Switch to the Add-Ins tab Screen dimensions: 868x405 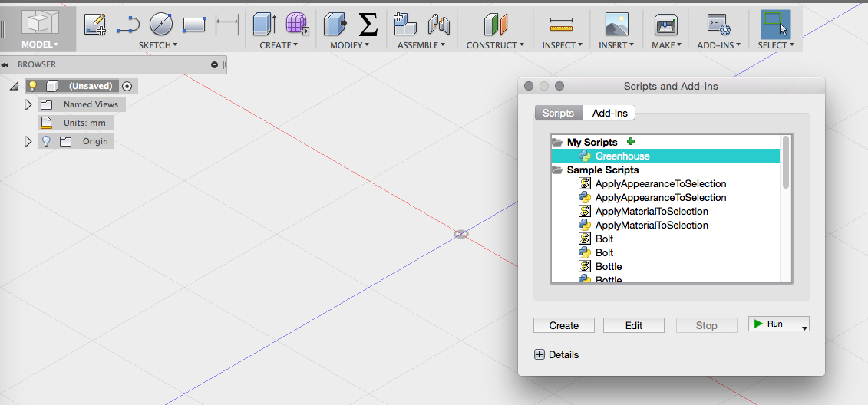click(610, 113)
